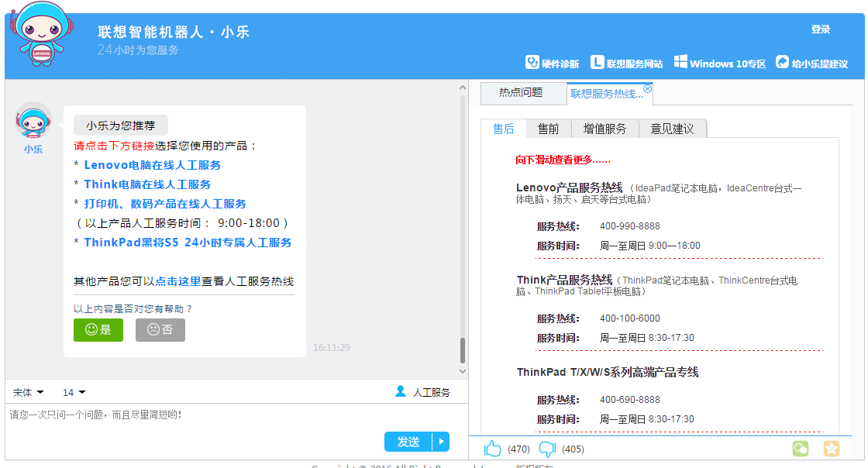Click the 给小乐提建议 suggestion icon

coord(782,62)
